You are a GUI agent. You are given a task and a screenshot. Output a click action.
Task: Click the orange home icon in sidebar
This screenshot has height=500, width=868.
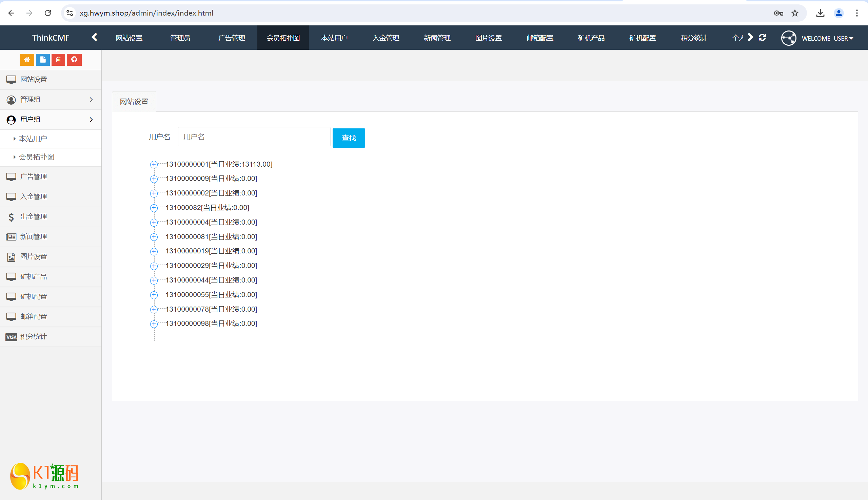27,60
